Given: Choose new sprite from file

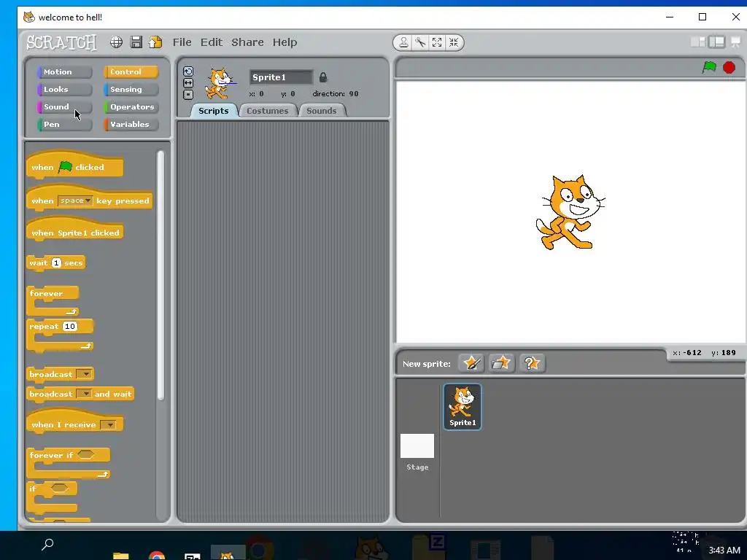Looking at the screenshot, I should (501, 363).
